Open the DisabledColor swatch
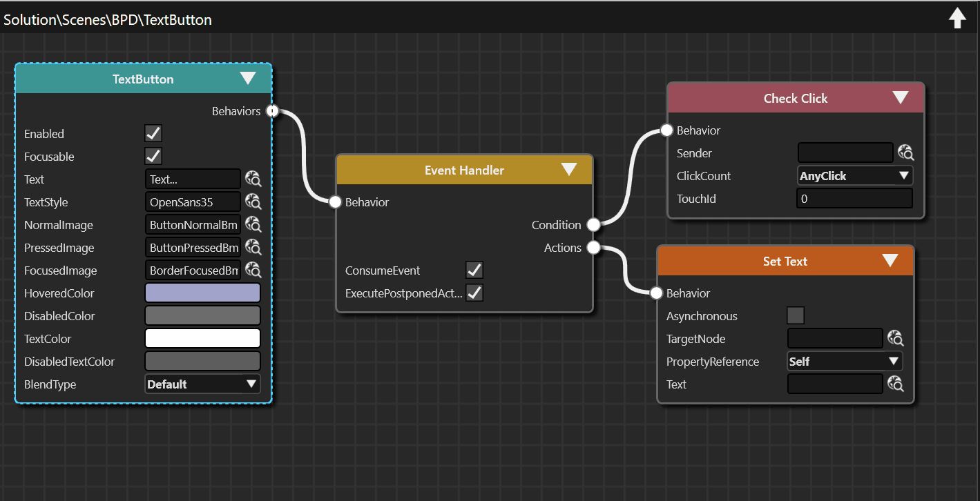The height and width of the screenshot is (501, 980). point(202,316)
